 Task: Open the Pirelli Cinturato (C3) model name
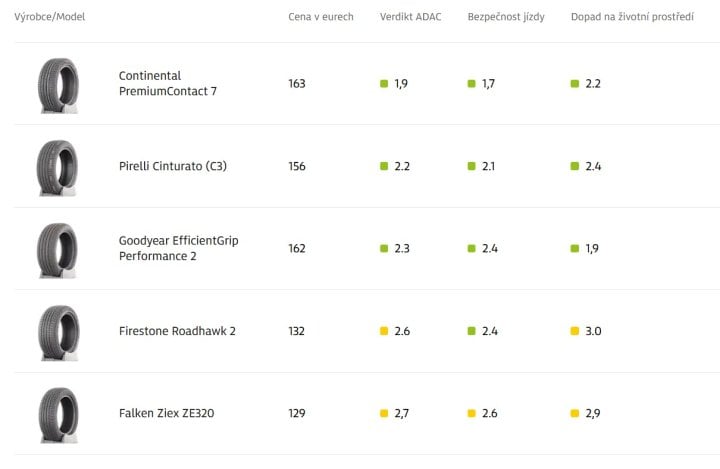pos(172,166)
